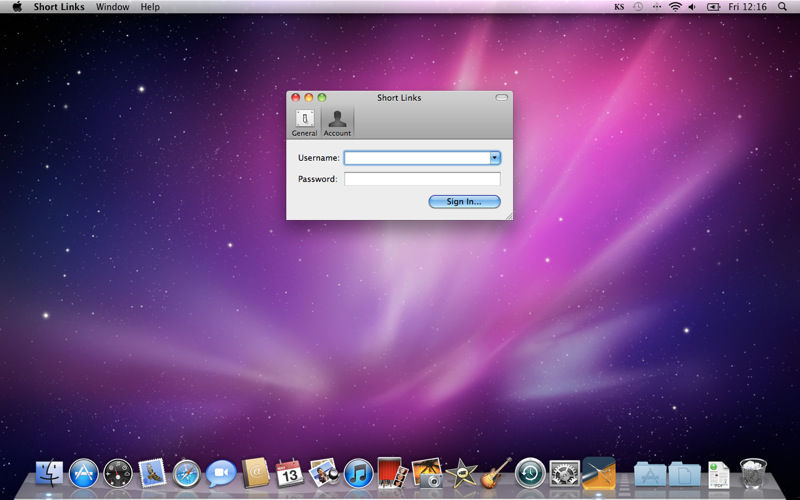Viewport: 800px width, 500px height.
Task: Click the Fri 12:16 clock
Action: 747,7
